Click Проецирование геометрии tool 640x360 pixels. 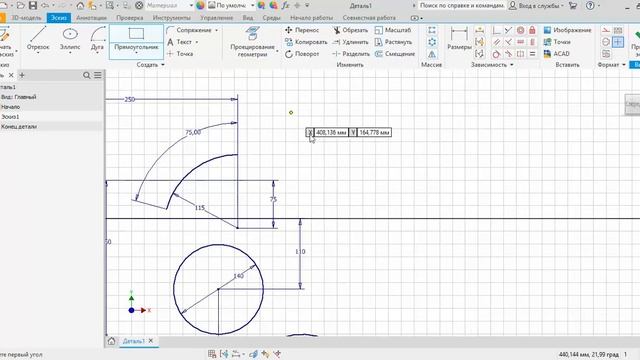[252, 42]
